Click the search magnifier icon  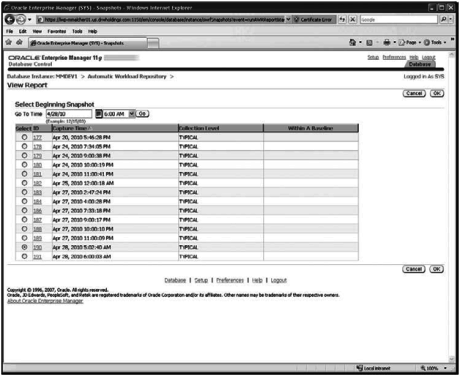444,19
